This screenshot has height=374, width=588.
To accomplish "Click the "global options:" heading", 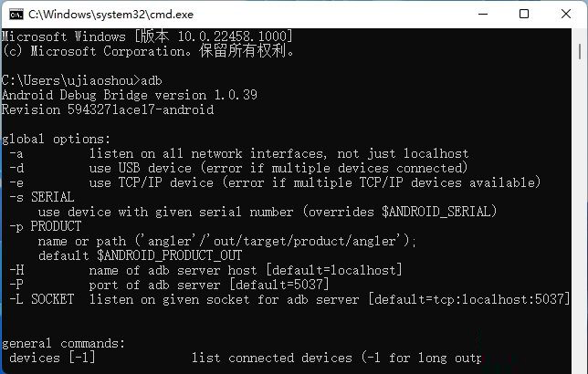I will [x=57, y=139].
